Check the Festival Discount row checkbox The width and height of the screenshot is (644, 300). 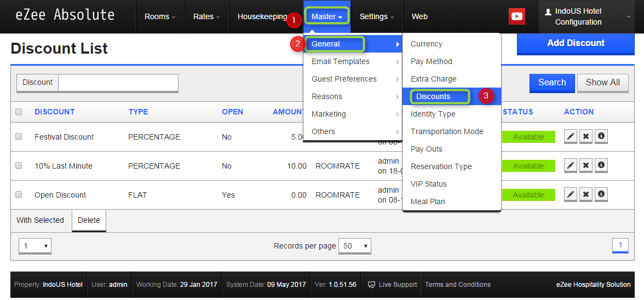point(19,137)
